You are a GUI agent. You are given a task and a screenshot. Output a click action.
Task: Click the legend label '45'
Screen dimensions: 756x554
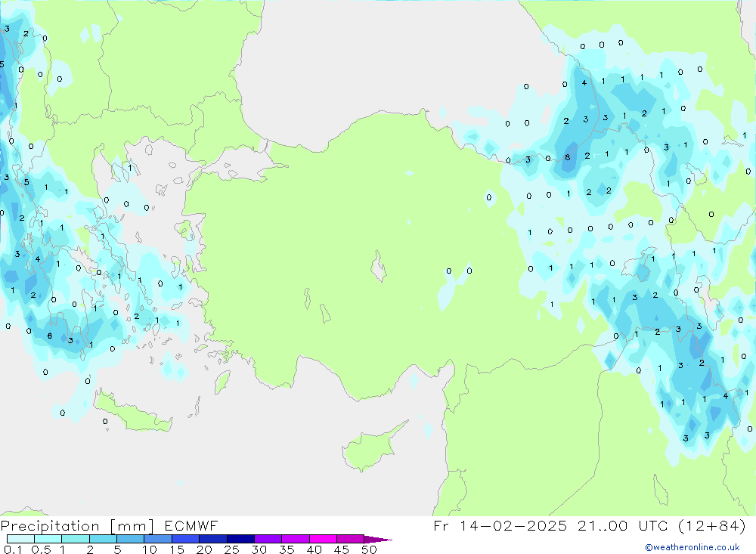click(342, 549)
